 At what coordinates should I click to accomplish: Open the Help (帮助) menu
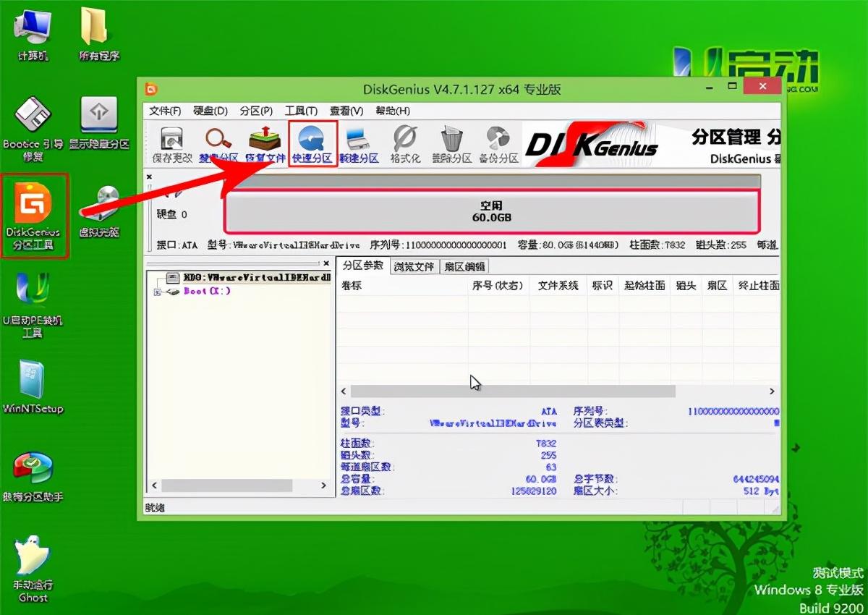pyautogui.click(x=393, y=111)
